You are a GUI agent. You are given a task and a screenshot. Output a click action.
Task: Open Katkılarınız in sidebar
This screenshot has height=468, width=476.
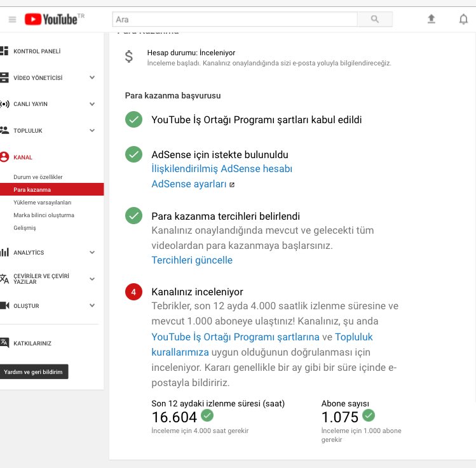(x=32, y=344)
